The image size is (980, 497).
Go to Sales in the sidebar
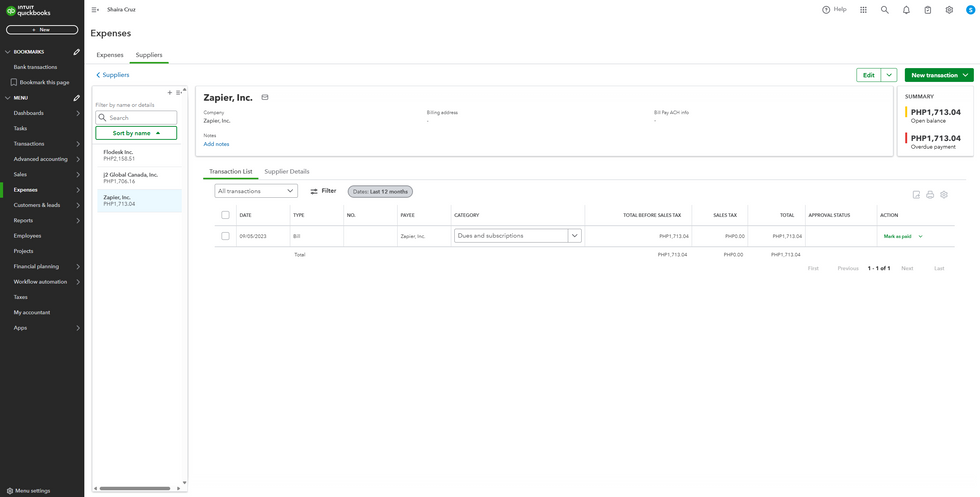pyautogui.click(x=20, y=174)
